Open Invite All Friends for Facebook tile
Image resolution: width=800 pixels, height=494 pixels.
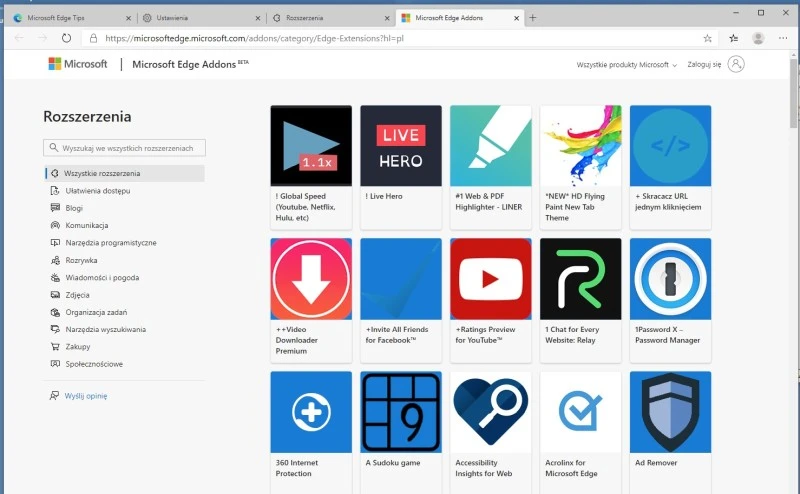(401, 300)
